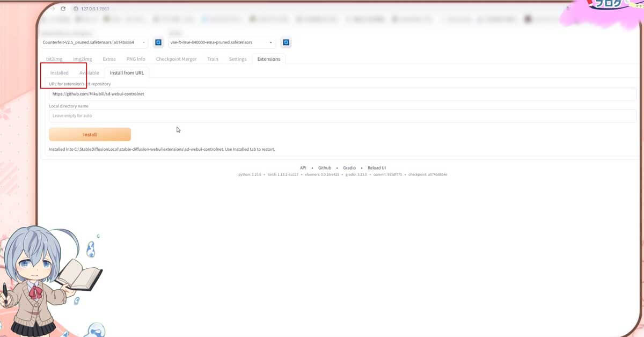The height and width of the screenshot is (337, 644).
Task: Expand the checkpoint dropdown arrow
Action: pyautogui.click(x=143, y=42)
